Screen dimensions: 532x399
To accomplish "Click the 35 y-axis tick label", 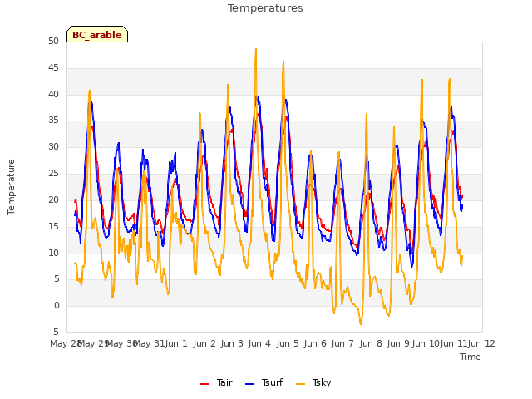I will (x=53, y=121).
